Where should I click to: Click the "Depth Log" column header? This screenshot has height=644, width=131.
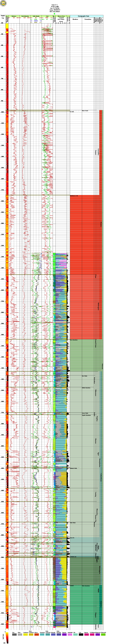click(x=3, y=17)
